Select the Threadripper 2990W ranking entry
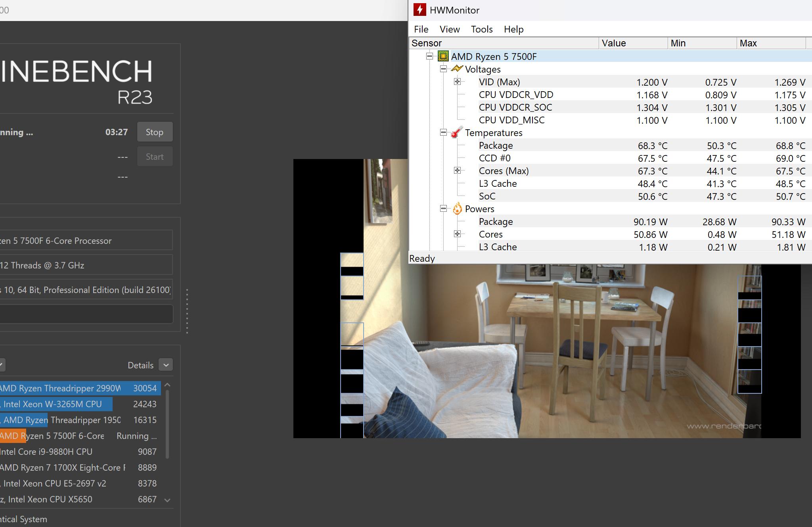 point(80,388)
